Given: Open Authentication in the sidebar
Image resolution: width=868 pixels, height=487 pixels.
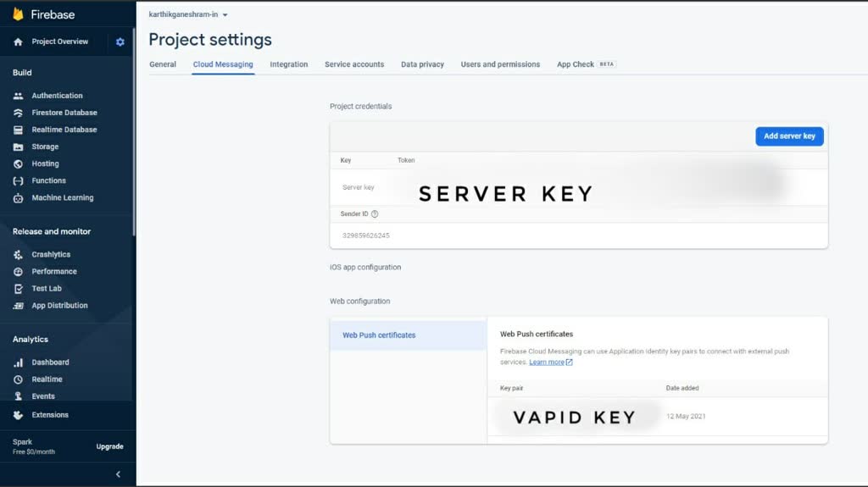Looking at the screenshot, I should [x=57, y=96].
